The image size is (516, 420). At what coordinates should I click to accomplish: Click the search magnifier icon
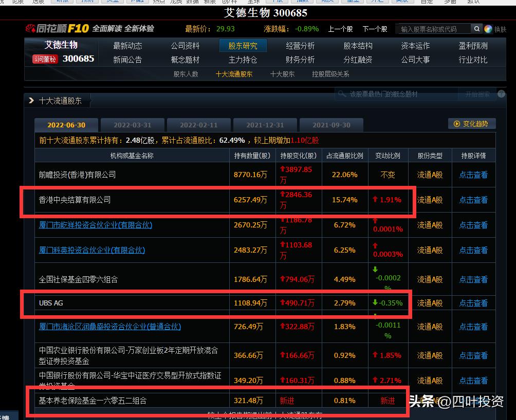pyautogui.click(x=476, y=29)
